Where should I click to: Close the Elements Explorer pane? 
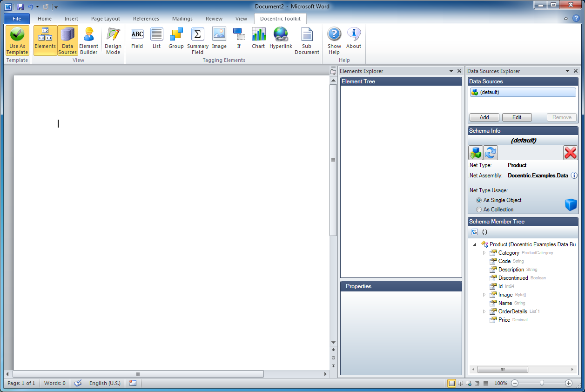coord(459,71)
